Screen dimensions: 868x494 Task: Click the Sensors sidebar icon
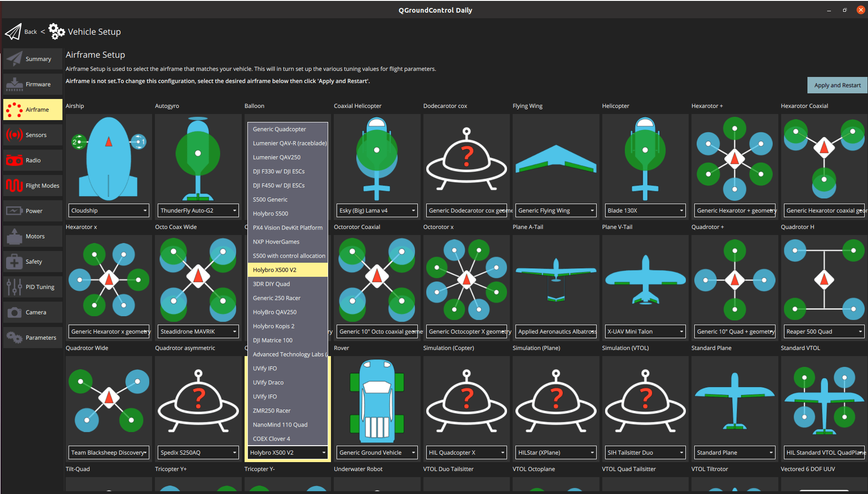coord(15,135)
